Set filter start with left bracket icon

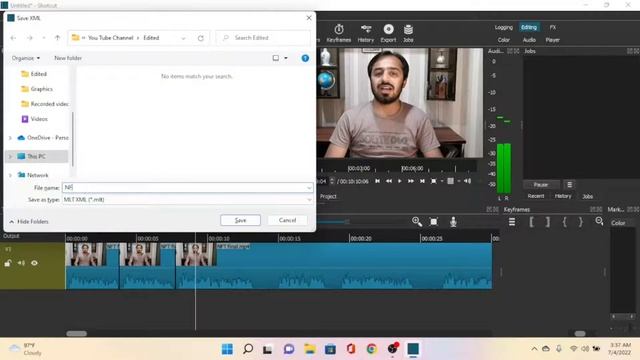point(531,222)
